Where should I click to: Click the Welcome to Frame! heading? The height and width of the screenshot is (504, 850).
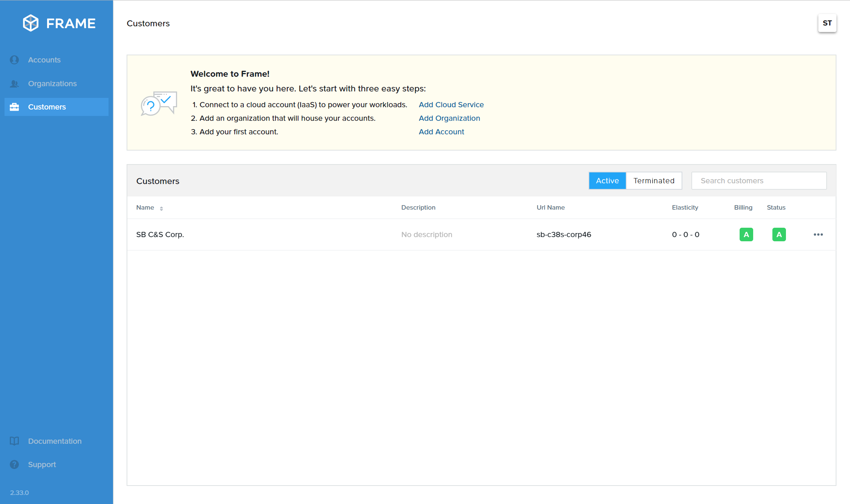tap(230, 74)
